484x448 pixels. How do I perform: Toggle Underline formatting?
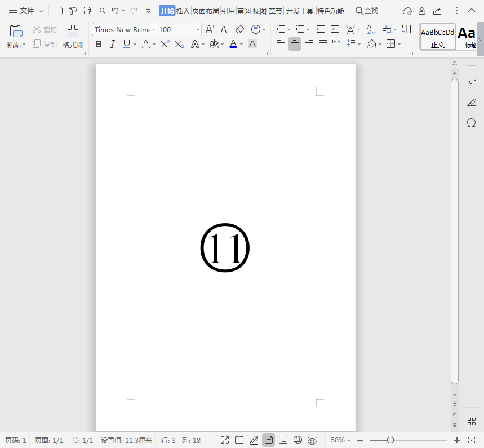pos(127,44)
